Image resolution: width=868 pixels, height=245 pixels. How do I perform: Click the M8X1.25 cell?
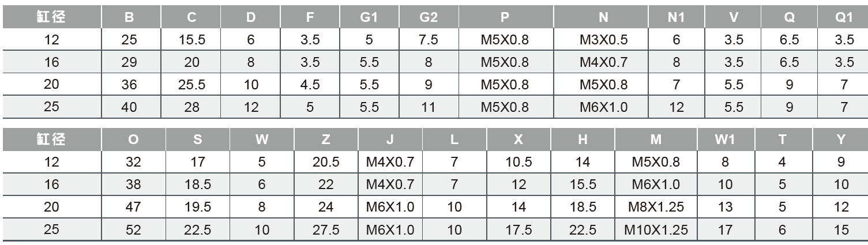(656, 208)
